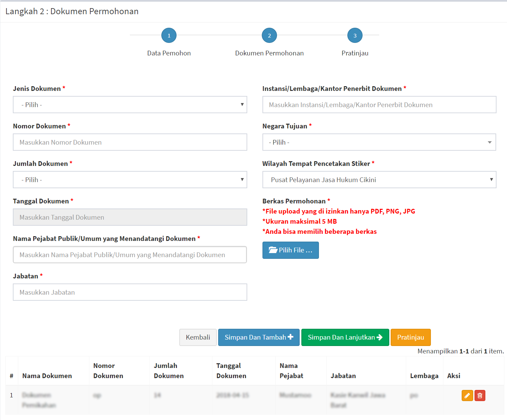Select step 2 Dokumen Permohonan circle
This screenshot has width=507, height=420.
pos(269,35)
